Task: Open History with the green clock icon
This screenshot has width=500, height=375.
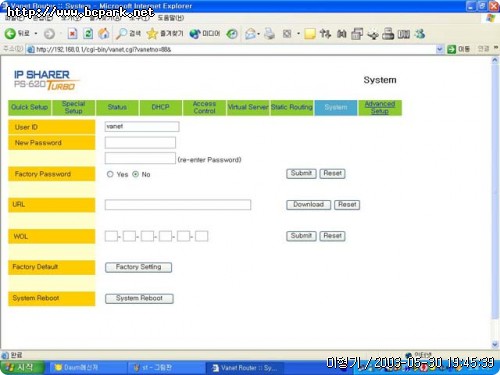Action: [x=232, y=34]
